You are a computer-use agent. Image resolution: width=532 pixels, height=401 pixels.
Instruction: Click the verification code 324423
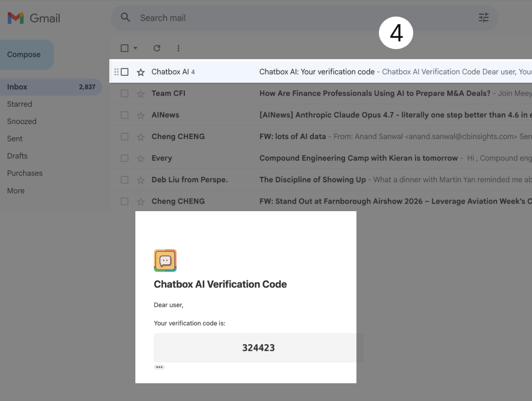[258, 348]
